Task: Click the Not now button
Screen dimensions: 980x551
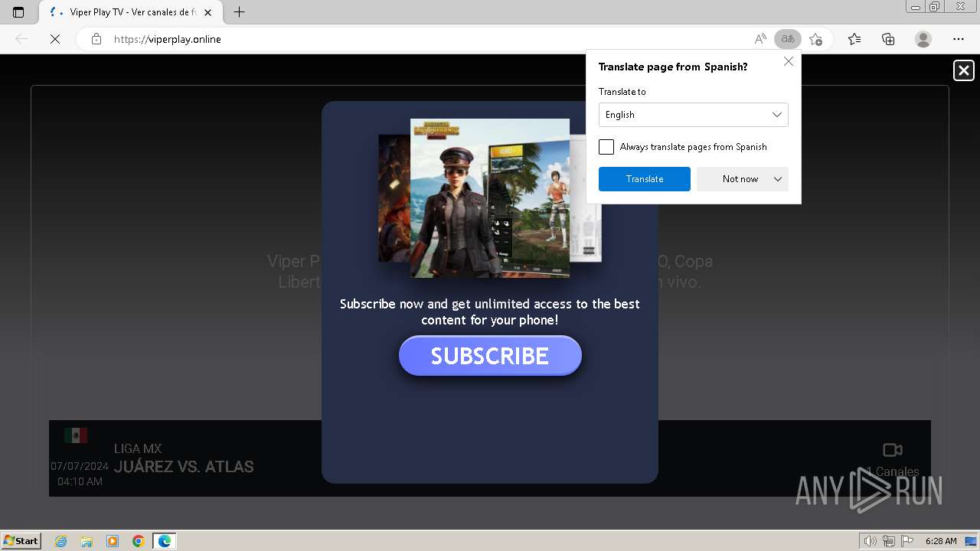Action: (x=740, y=179)
